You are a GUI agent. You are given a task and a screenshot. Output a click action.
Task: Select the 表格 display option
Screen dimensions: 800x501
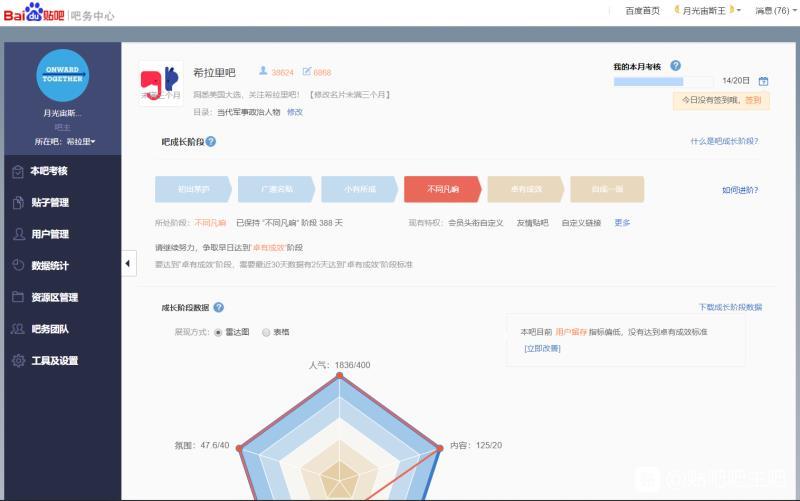click(x=266, y=332)
